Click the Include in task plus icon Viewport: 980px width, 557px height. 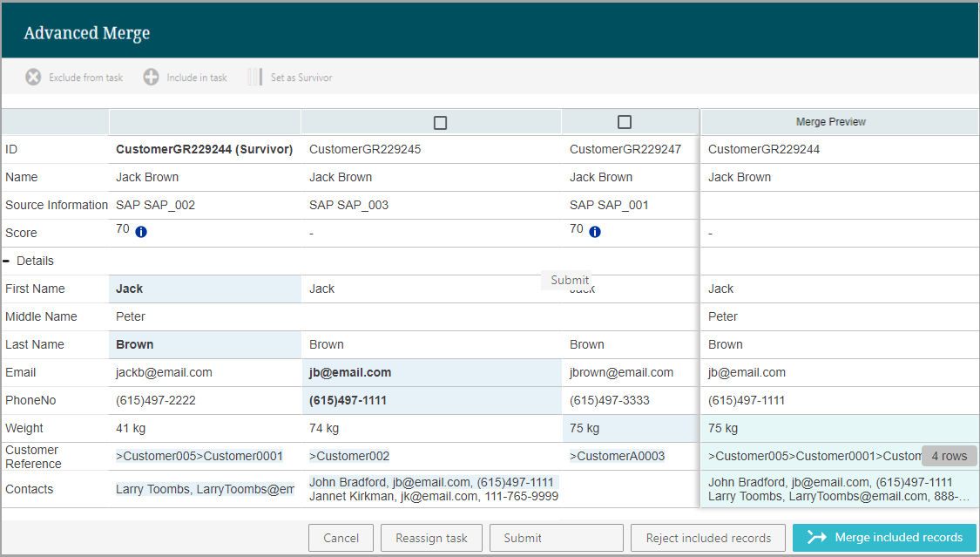click(x=152, y=78)
